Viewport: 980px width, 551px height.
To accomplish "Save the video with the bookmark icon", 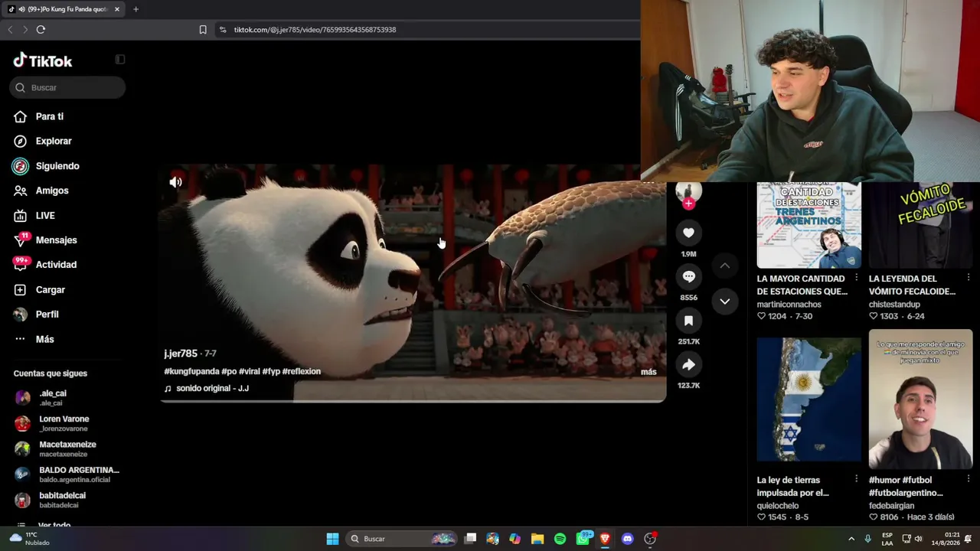I will 688,321.
